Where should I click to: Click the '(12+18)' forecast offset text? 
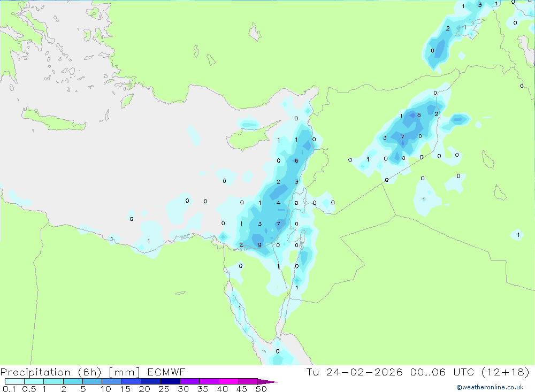point(506,372)
